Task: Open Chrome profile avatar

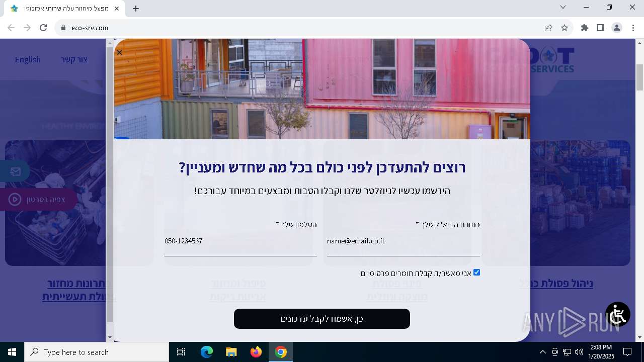Action: [x=617, y=28]
